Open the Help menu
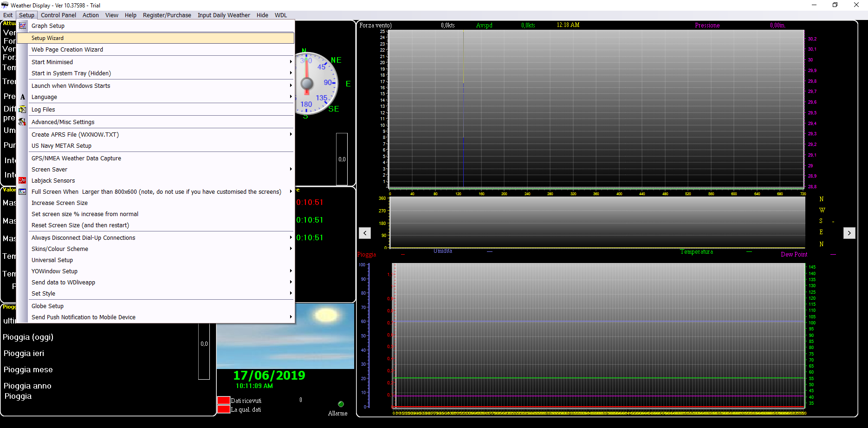Image resolution: width=868 pixels, height=428 pixels. point(130,15)
